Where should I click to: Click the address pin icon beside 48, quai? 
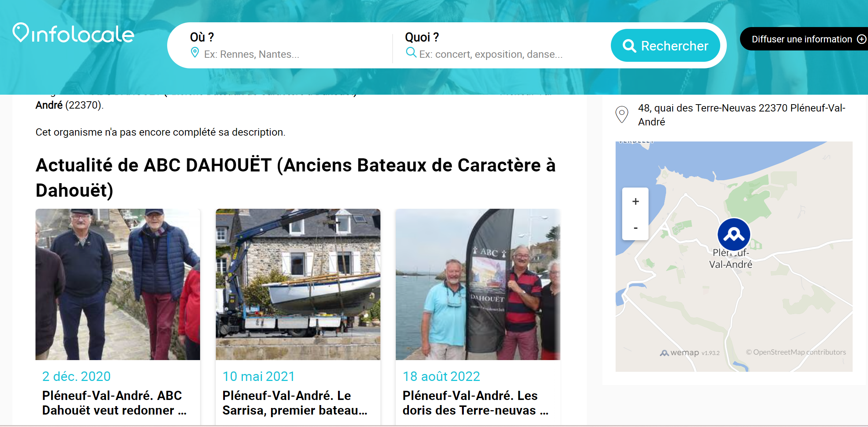(621, 114)
